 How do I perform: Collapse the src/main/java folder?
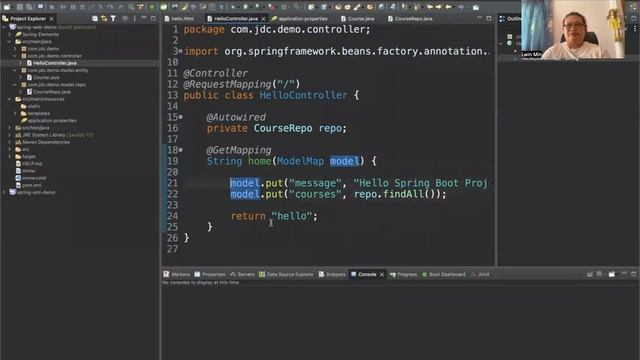pos(10,42)
